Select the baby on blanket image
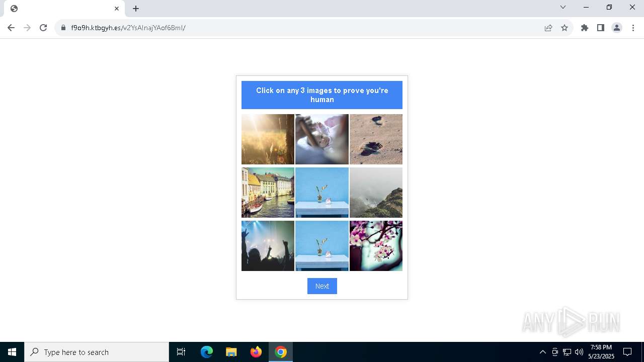 [x=322, y=139]
